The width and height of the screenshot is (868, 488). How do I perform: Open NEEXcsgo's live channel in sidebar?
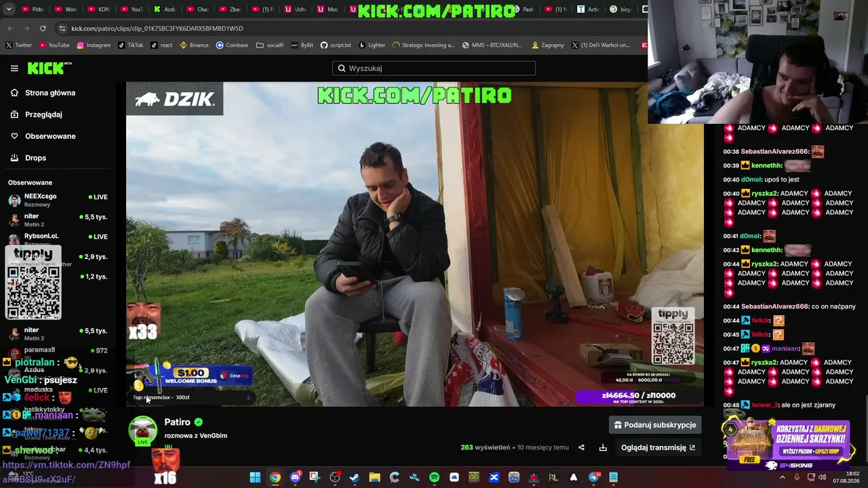58,199
